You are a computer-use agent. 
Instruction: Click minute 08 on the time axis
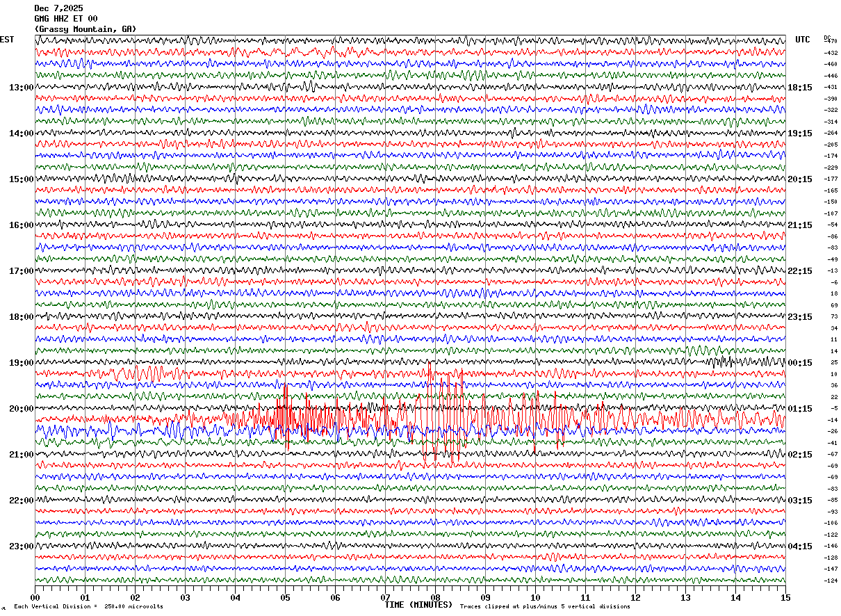[x=435, y=597]
